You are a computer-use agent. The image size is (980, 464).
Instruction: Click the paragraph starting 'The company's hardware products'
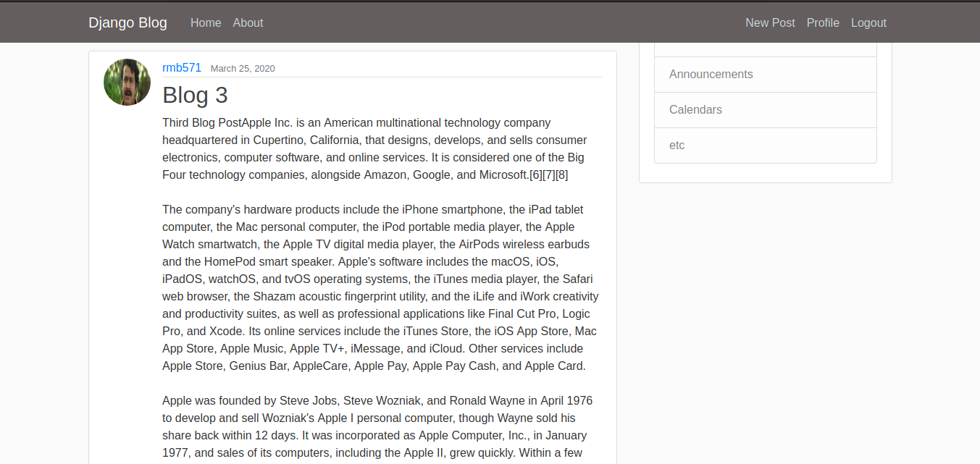coord(380,287)
